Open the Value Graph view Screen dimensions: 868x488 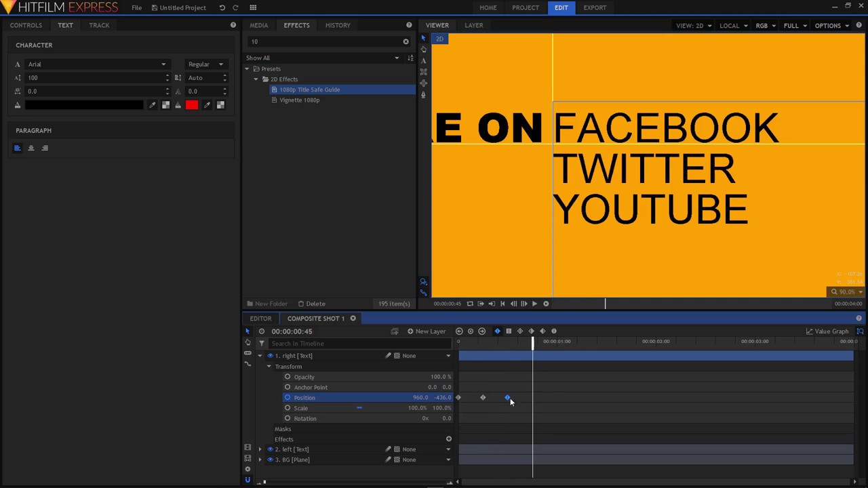pos(827,331)
